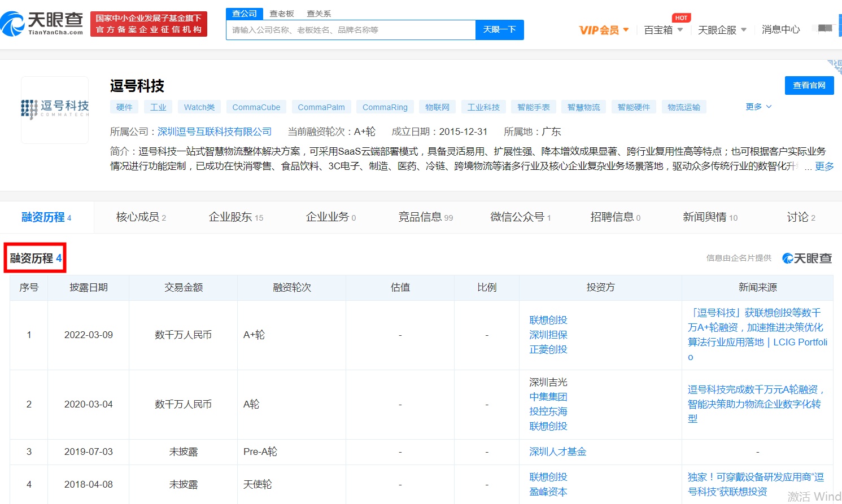
Task: Open 盈峰资本 investor link
Action: (548, 492)
